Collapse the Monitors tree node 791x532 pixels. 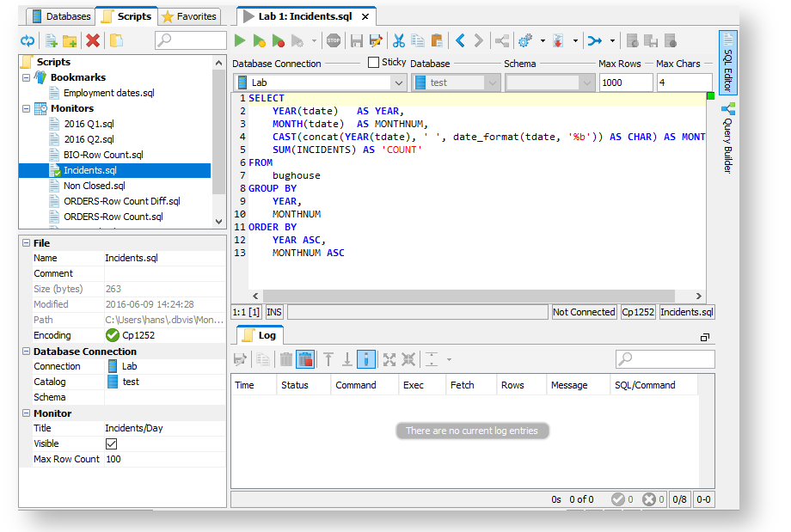(27, 108)
